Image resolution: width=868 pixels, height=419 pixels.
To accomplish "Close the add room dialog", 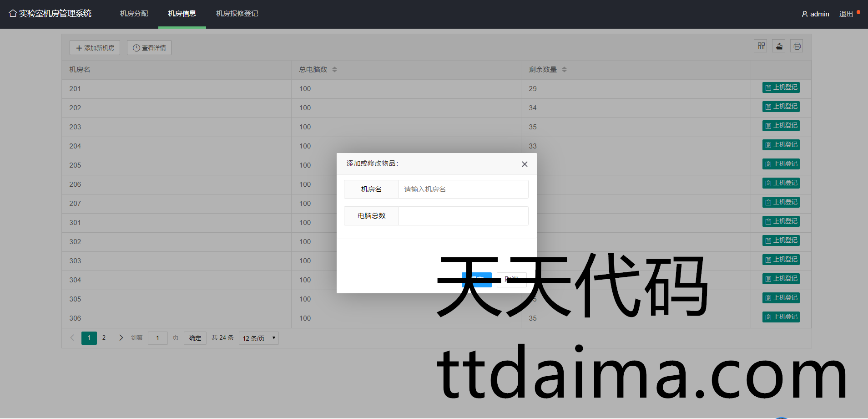I will [x=525, y=164].
